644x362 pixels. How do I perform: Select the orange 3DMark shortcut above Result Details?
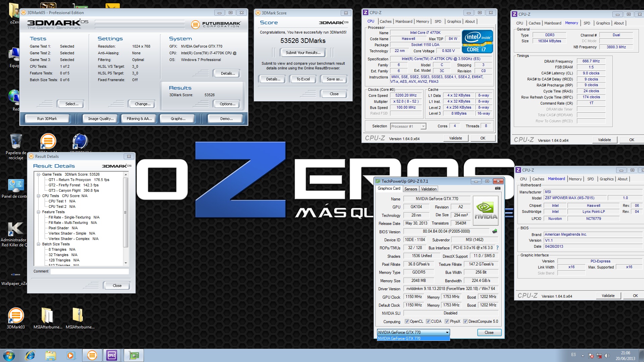[x=48, y=141]
